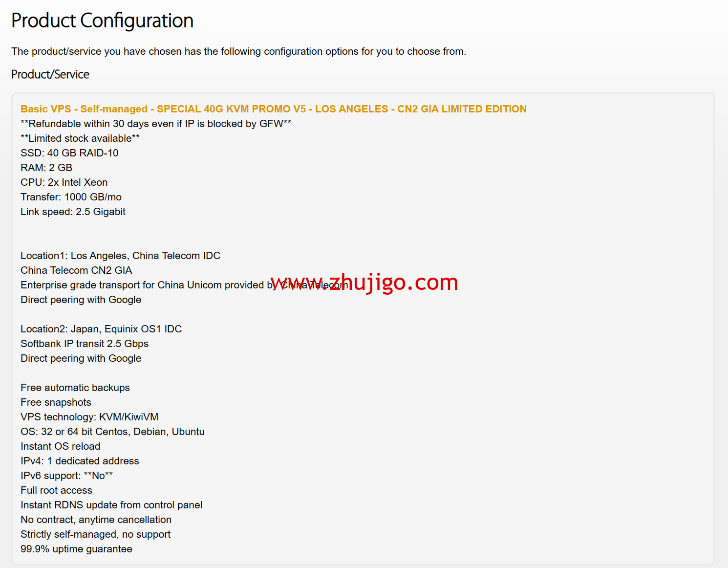The image size is (728, 568).
Task: Click the Product/Service section heading
Action: pos(50,74)
